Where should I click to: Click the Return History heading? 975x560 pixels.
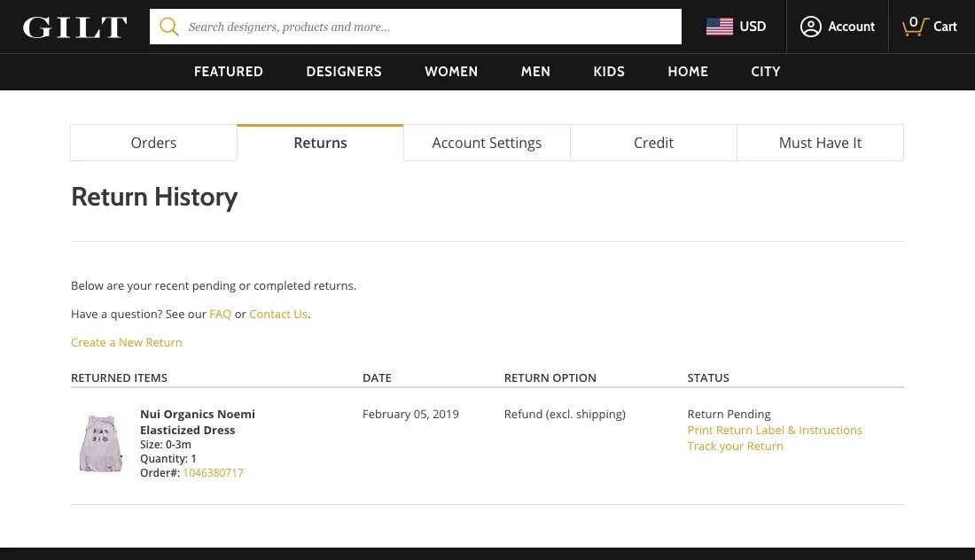(154, 197)
